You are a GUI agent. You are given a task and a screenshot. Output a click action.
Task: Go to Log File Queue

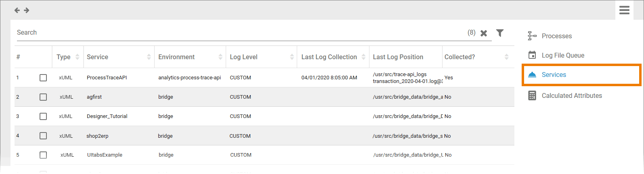pos(563,55)
